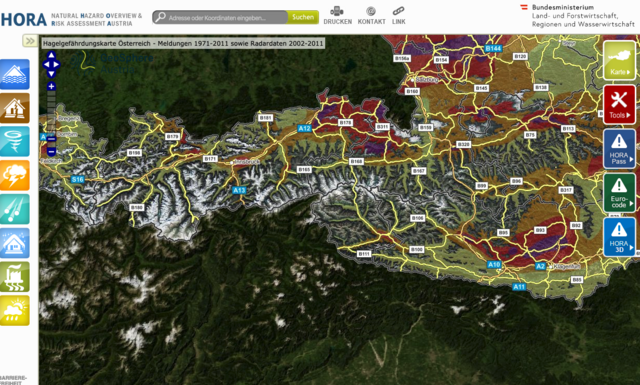Select the tornado storm hazard icon

(15, 142)
